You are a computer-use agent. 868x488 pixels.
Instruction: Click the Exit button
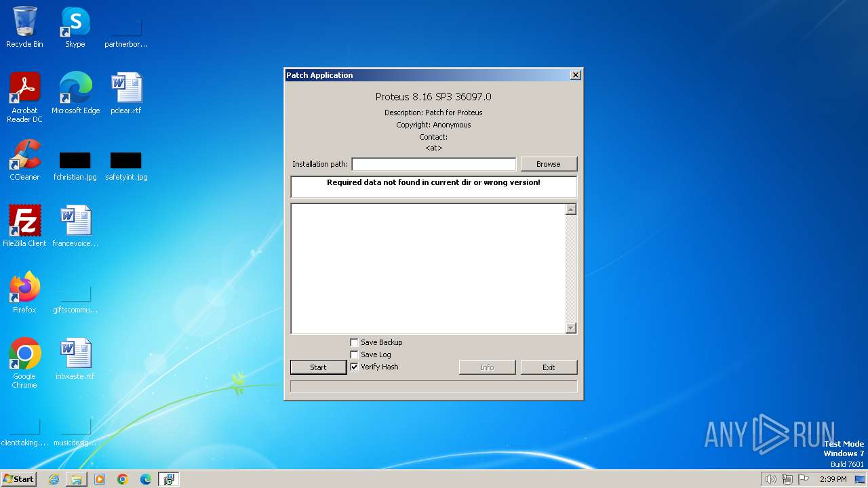(x=549, y=367)
